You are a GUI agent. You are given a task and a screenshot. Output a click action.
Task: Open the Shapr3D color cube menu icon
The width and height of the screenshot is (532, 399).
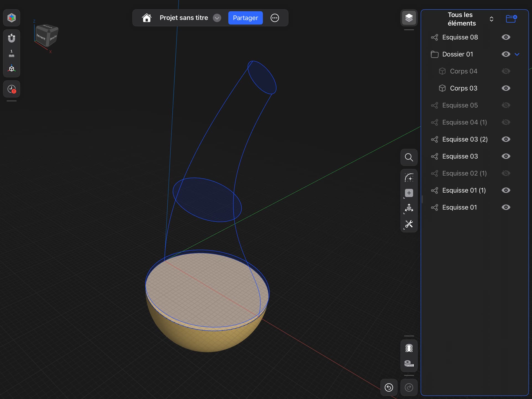tap(11, 18)
